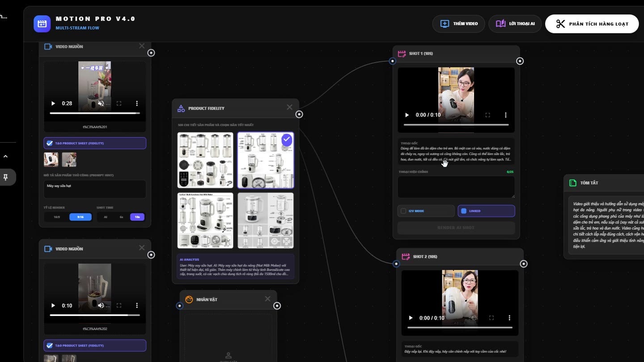Unmute the 0:28 source video
The image size is (644, 362).
pyautogui.click(x=101, y=103)
